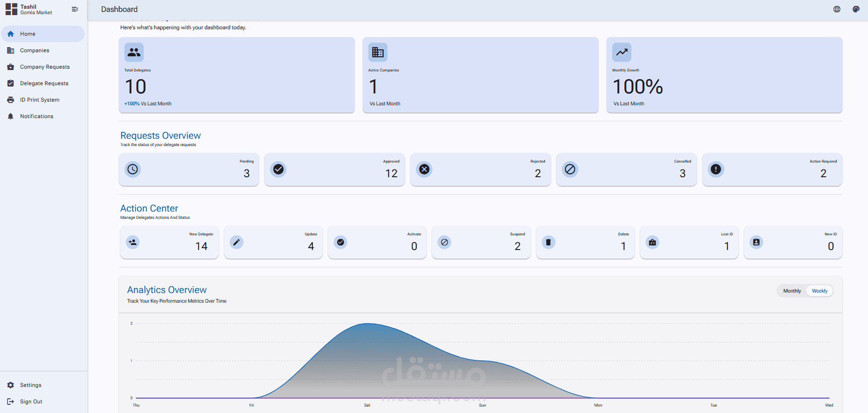Click the Notifications bell icon
Viewport: 868px width, 413px height.
[x=11, y=116]
